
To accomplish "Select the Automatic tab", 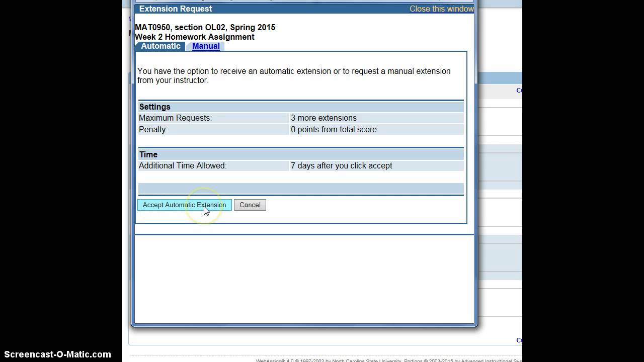I will (160, 46).
